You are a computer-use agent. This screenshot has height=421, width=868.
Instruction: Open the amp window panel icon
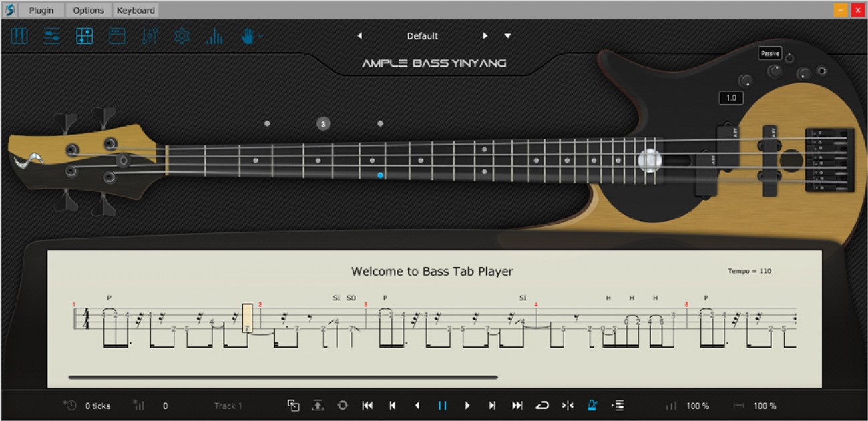click(118, 36)
